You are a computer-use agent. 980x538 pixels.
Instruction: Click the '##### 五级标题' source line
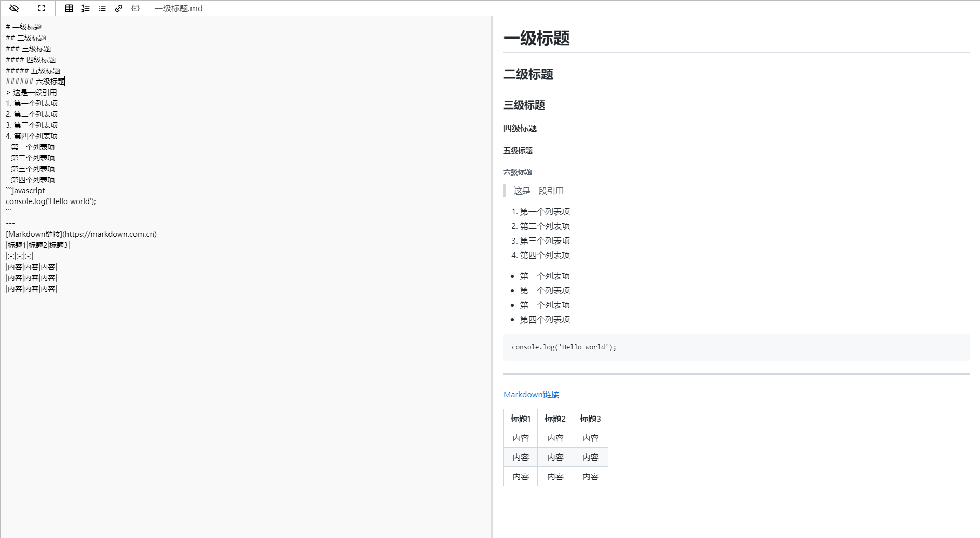(x=33, y=71)
